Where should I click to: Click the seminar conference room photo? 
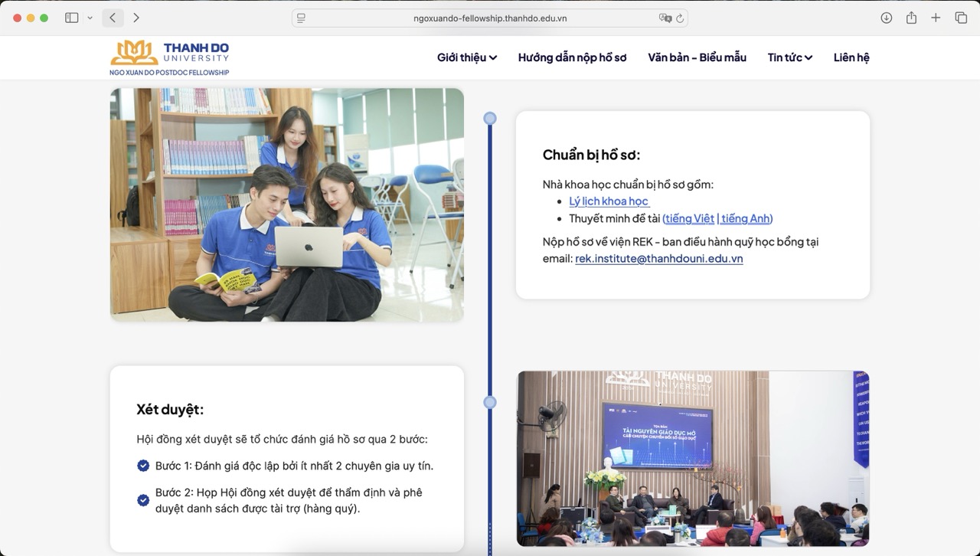tap(693, 458)
